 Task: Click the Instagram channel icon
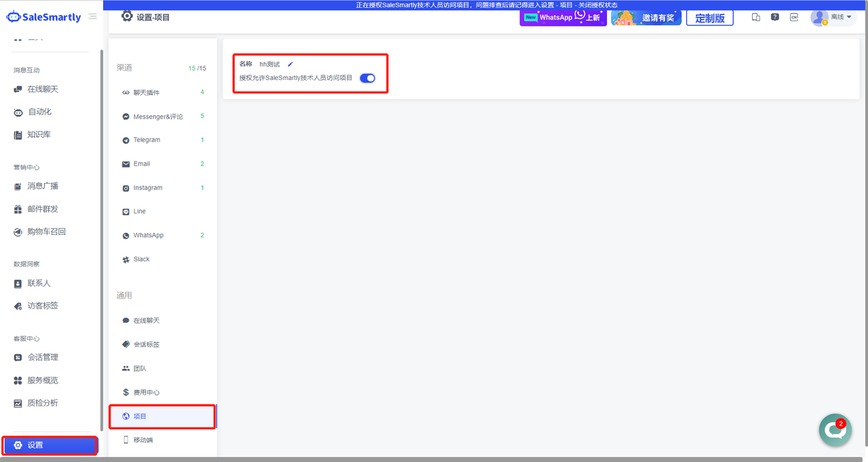(125, 188)
